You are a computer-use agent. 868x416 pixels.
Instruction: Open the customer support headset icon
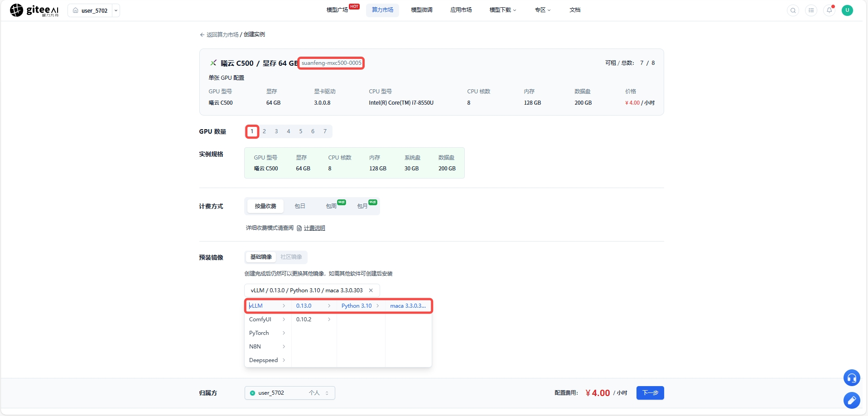click(x=852, y=378)
